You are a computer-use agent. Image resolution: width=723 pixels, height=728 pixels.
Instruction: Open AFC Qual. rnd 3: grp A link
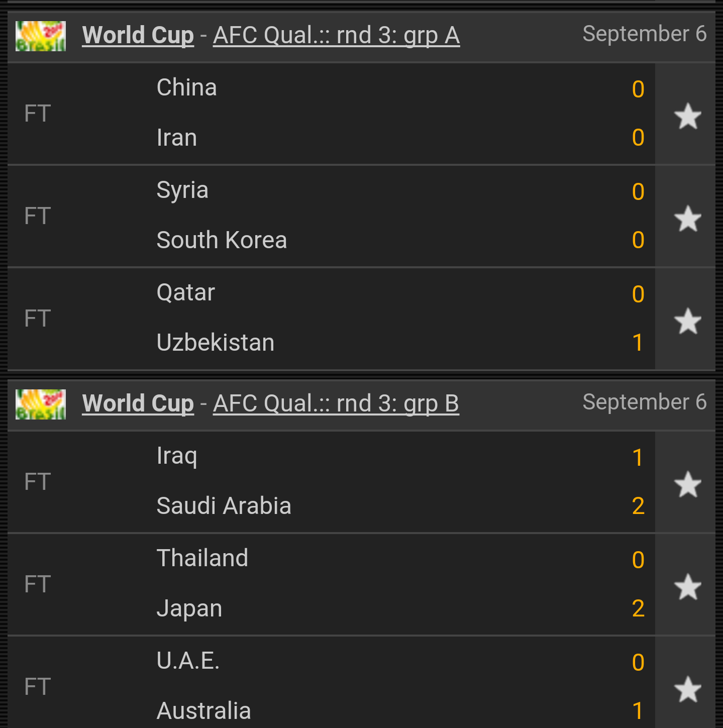(x=336, y=36)
